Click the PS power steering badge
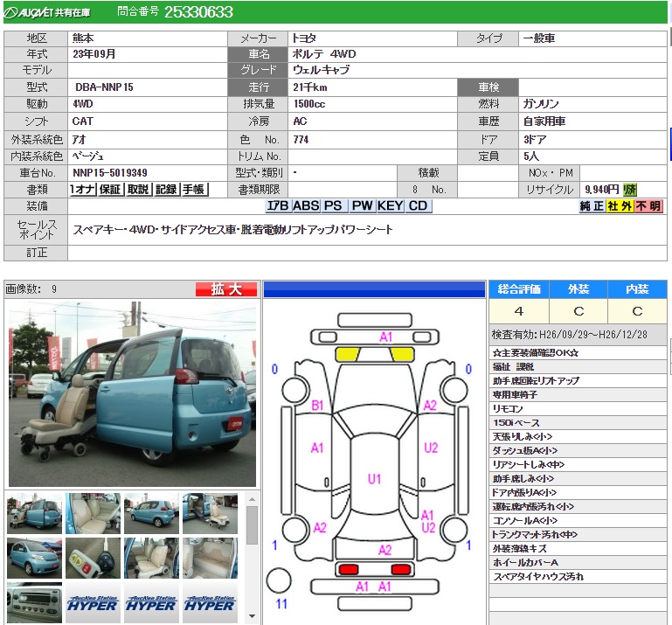 [333, 206]
